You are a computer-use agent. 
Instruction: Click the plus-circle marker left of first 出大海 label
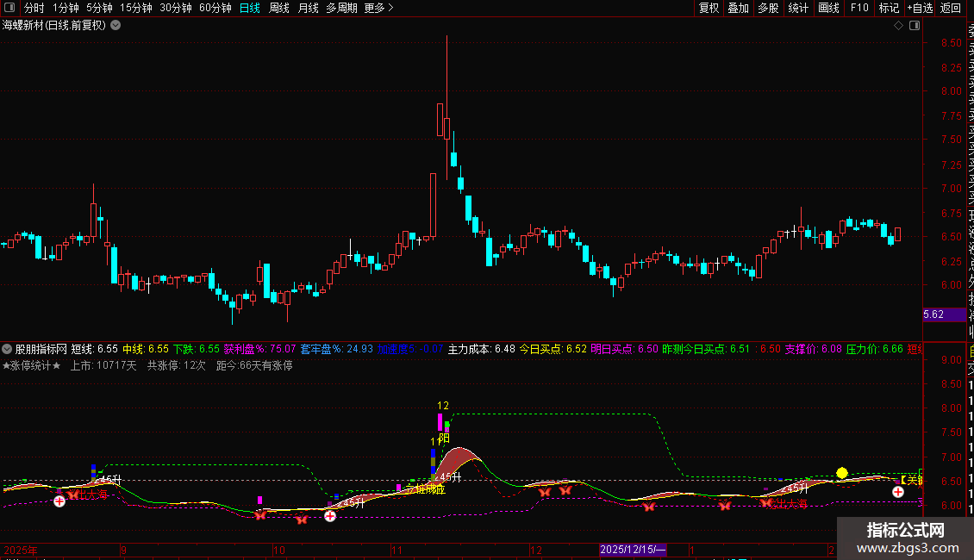tap(59, 501)
